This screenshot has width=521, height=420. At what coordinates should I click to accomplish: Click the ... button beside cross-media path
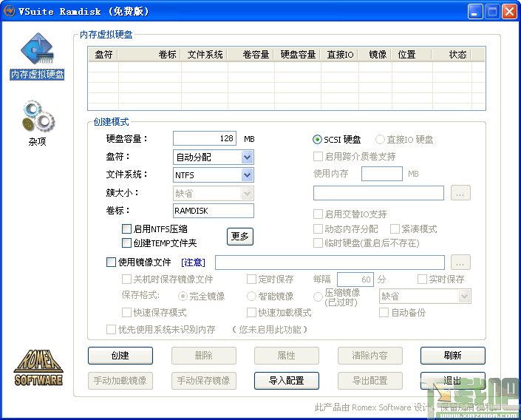(x=460, y=193)
